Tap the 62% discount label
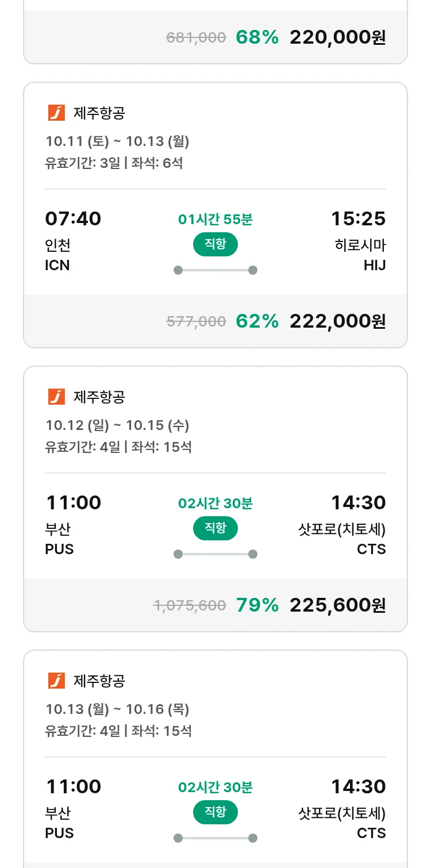The image size is (431, 868). (257, 321)
